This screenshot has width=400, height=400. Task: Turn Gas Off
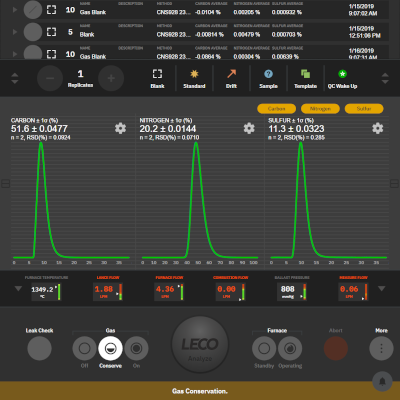pyautogui.click(x=84, y=348)
